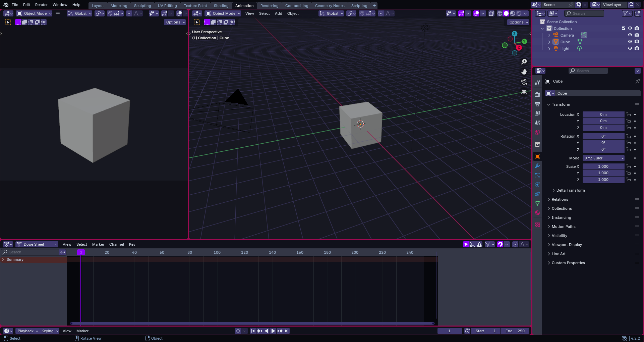Hide the Cube in the outliner
644x342 pixels.
tap(630, 42)
